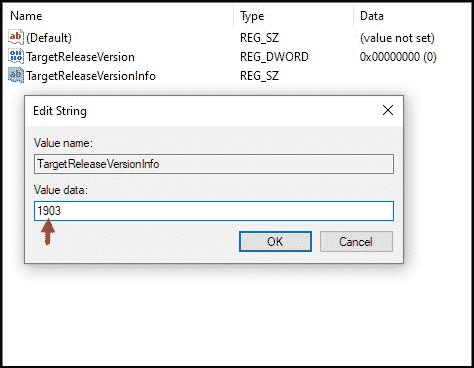Click the Value name field
This screenshot has width=474, height=368.
click(x=214, y=164)
